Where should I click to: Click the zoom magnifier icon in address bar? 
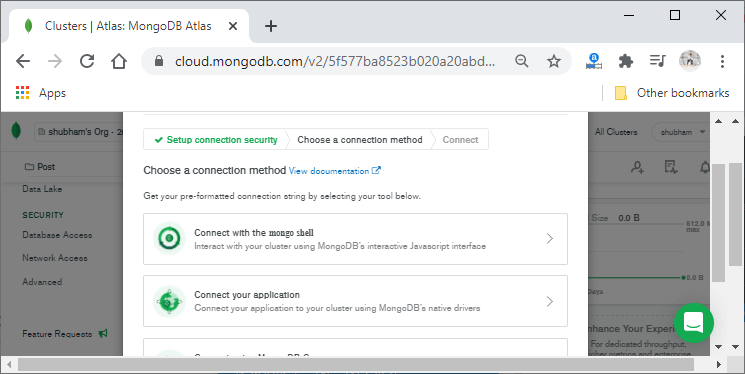pos(522,61)
